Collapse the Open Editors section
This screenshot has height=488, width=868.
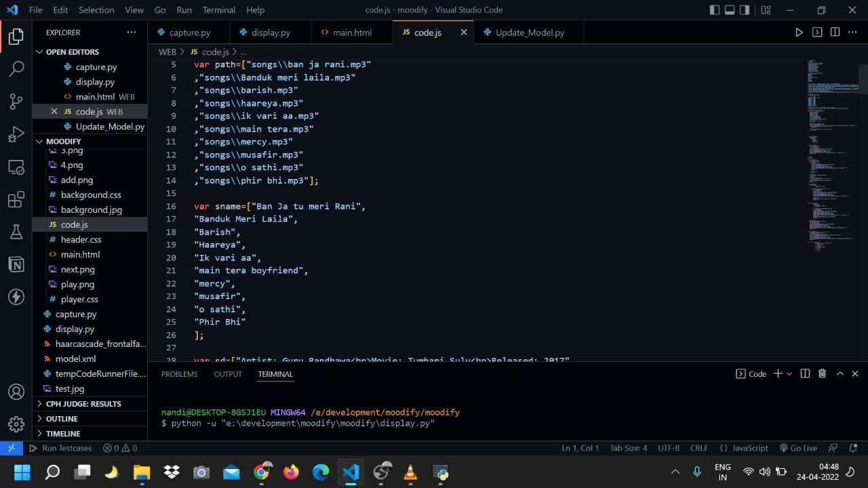(x=90, y=52)
